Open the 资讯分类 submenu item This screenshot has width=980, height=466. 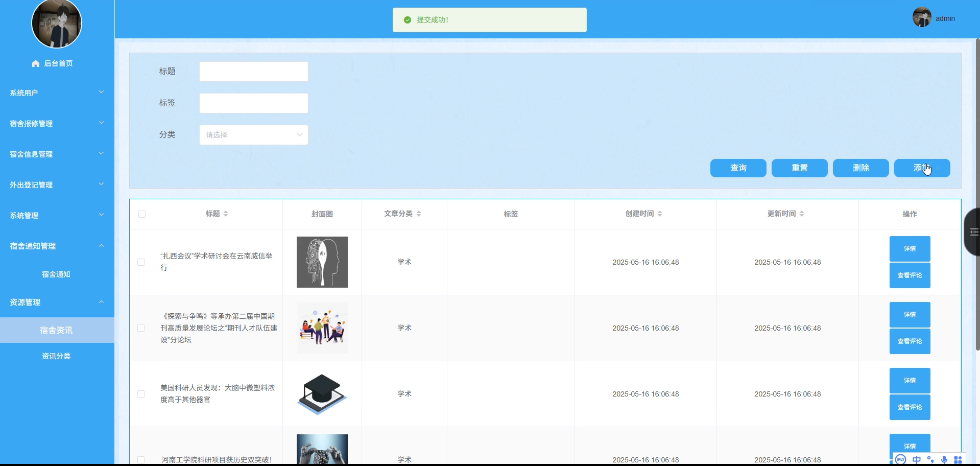(x=56, y=356)
